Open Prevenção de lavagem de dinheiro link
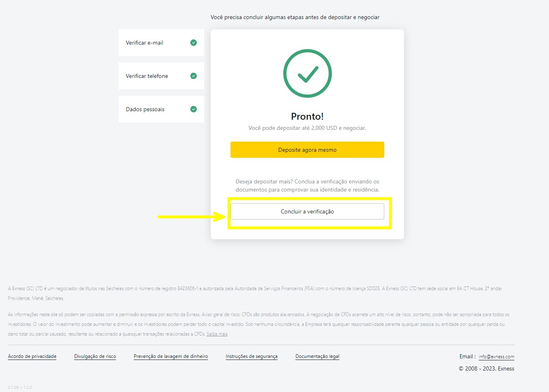Viewport: 549px width, 392px height. [x=171, y=356]
